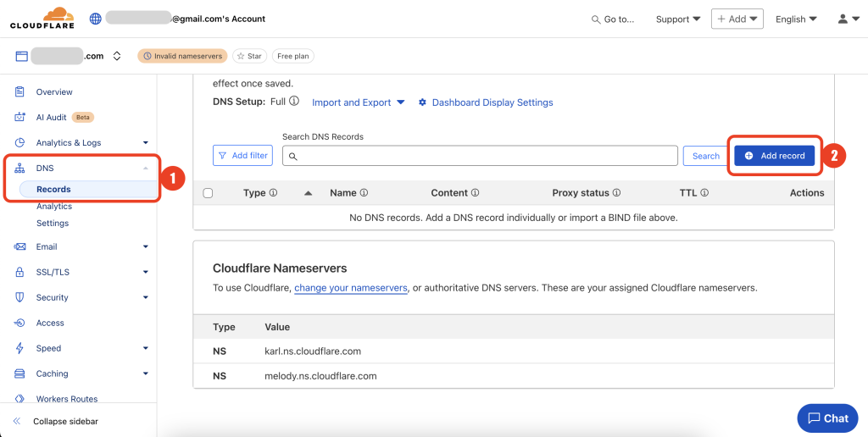This screenshot has width=868, height=437.
Task: Click the DNS Setup info icon
Action: (x=294, y=102)
